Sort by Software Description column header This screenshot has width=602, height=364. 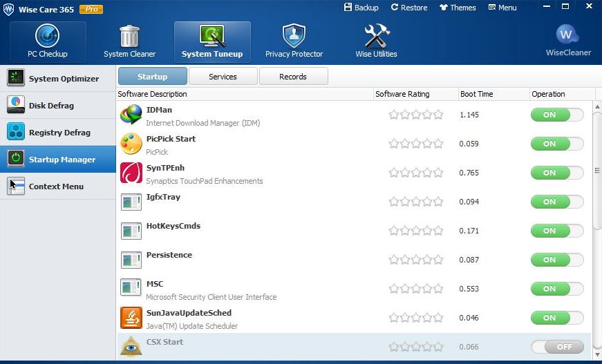244,94
